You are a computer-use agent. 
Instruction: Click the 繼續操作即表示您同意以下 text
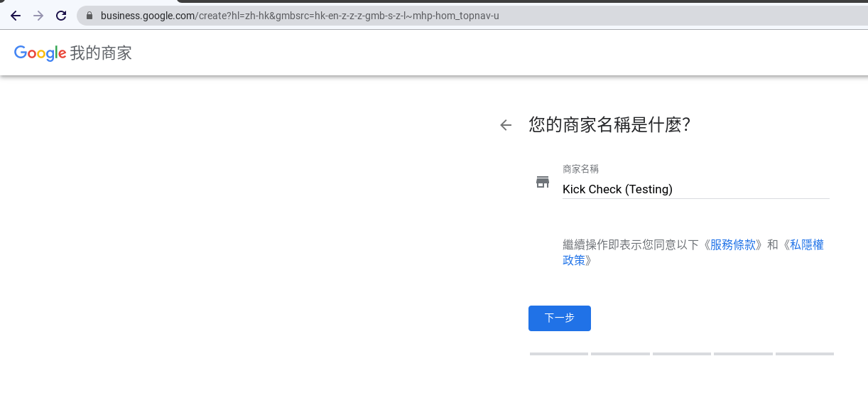(x=632, y=244)
